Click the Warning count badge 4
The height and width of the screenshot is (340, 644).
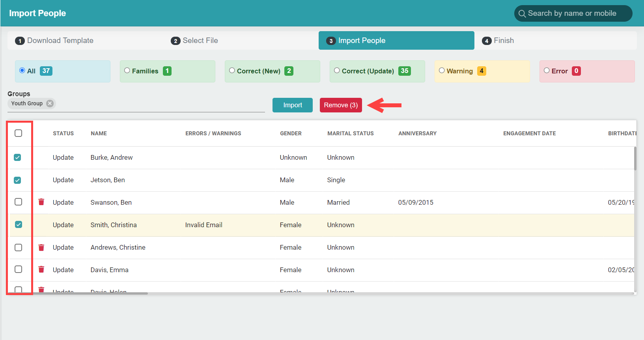click(x=482, y=71)
